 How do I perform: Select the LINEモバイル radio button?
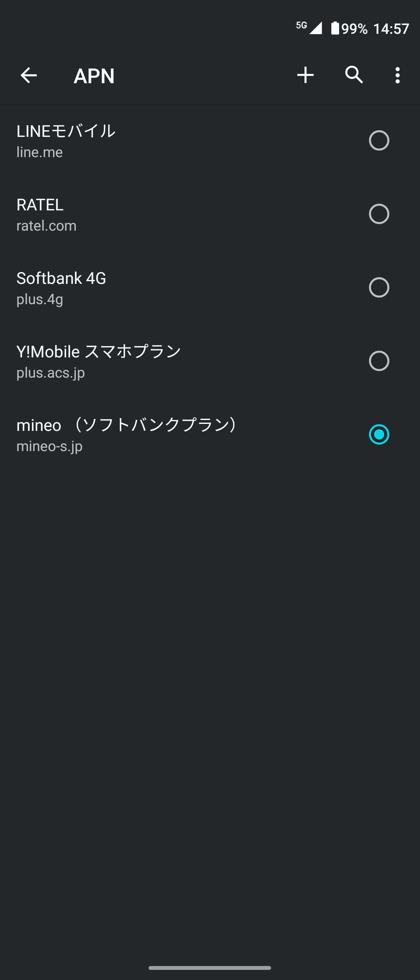point(379,140)
